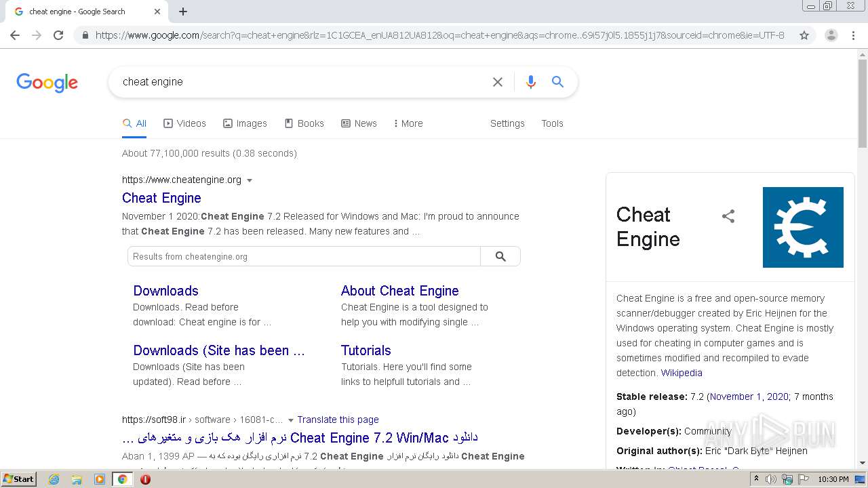The height and width of the screenshot is (488, 868).
Task: Open Windows Explorer folder in taskbar
Action: tap(77, 479)
